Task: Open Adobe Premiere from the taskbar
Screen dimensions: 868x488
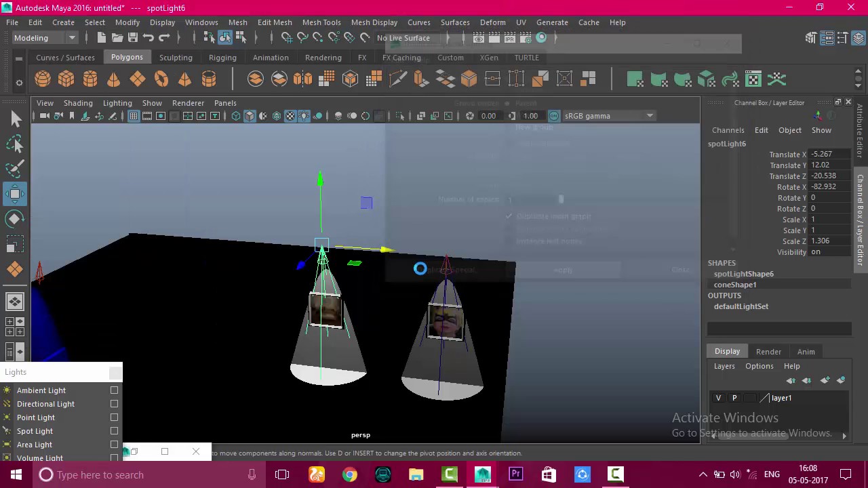Action: click(516, 474)
